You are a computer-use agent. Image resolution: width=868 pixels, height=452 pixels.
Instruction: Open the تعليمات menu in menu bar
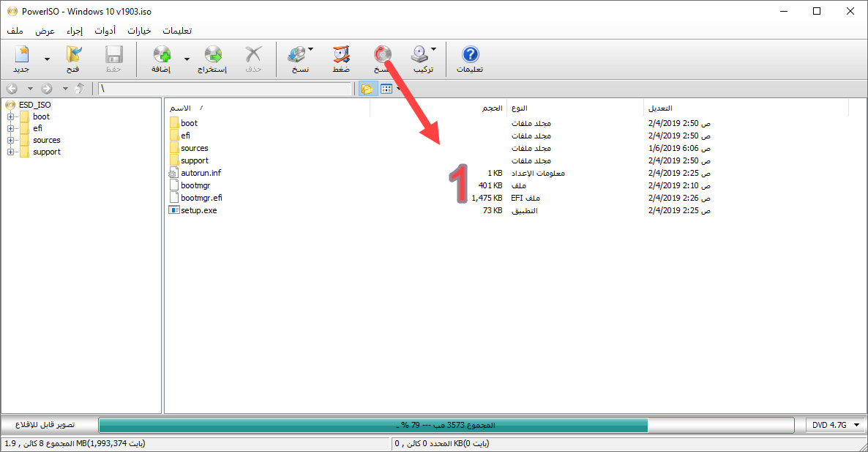tap(177, 31)
